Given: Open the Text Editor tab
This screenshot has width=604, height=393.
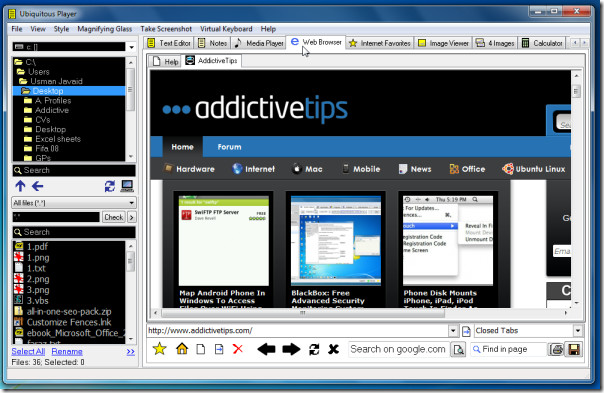Looking at the screenshot, I should 169,43.
